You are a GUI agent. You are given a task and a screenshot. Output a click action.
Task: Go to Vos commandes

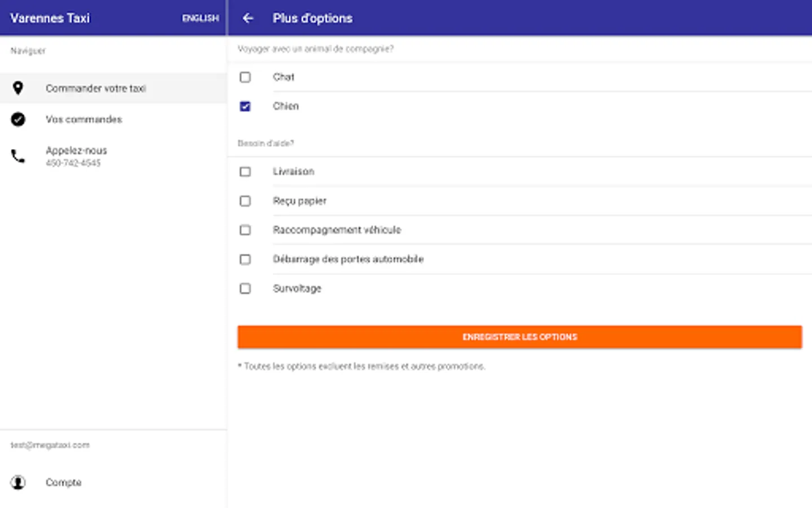pyautogui.click(x=84, y=120)
